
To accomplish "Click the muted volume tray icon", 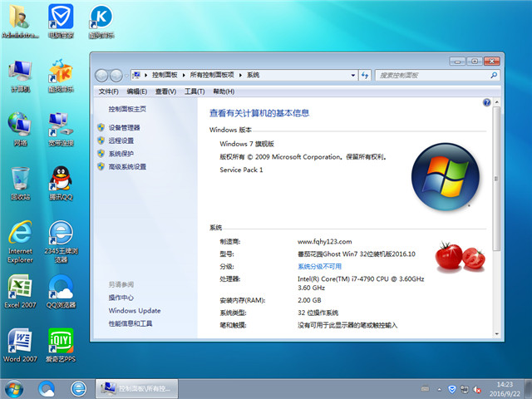I will point(477,389).
